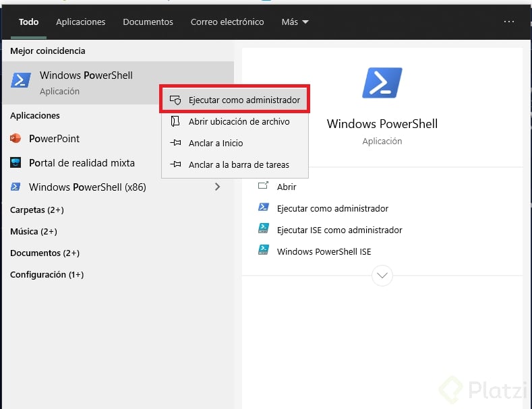This screenshot has height=409, width=532.
Task: Switch to the Aplicaciones tab
Action: (x=80, y=22)
